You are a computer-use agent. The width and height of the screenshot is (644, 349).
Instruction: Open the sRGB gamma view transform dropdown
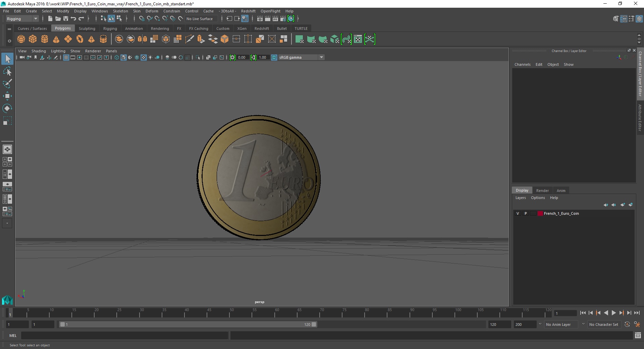[x=301, y=57]
